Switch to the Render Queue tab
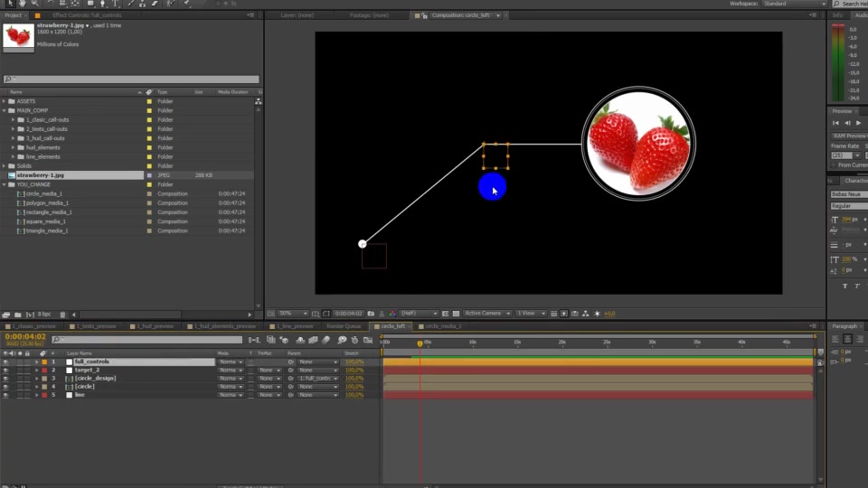The height and width of the screenshot is (488, 868). pyautogui.click(x=344, y=326)
